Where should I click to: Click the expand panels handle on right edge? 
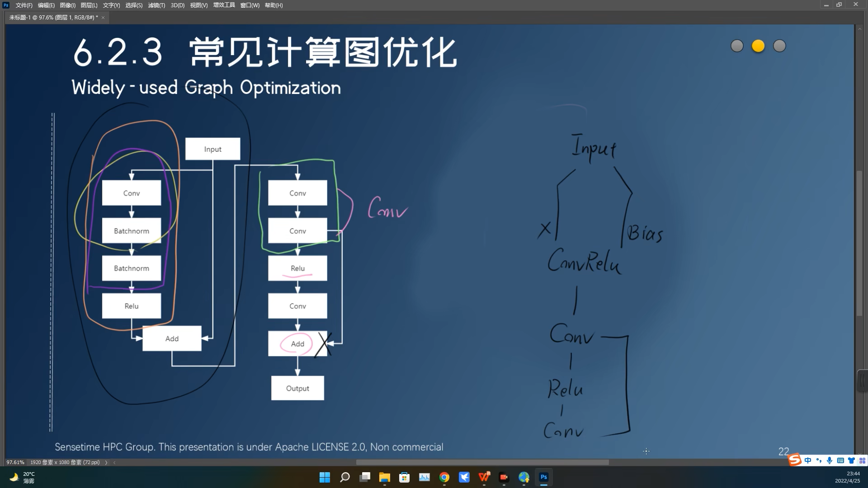863,380
